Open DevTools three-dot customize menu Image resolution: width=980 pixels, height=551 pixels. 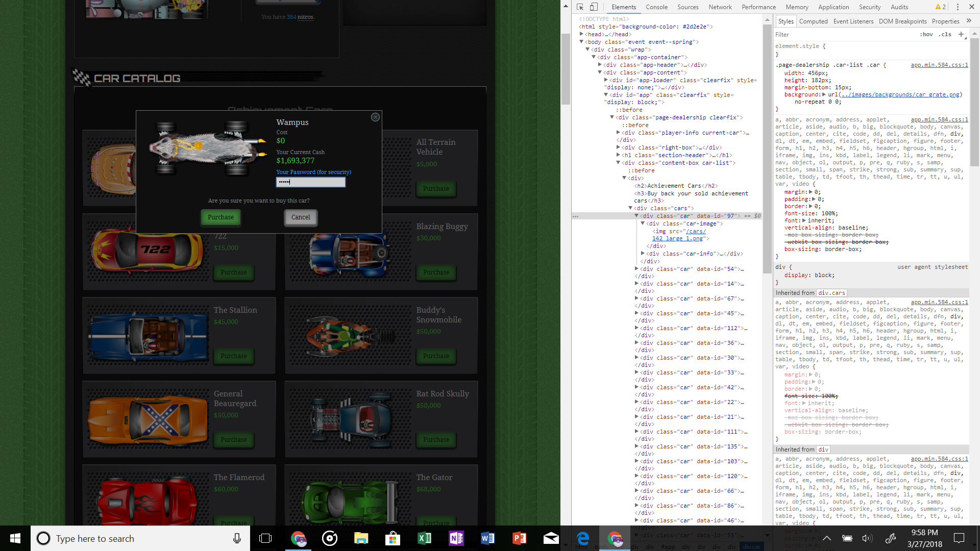click(x=958, y=7)
